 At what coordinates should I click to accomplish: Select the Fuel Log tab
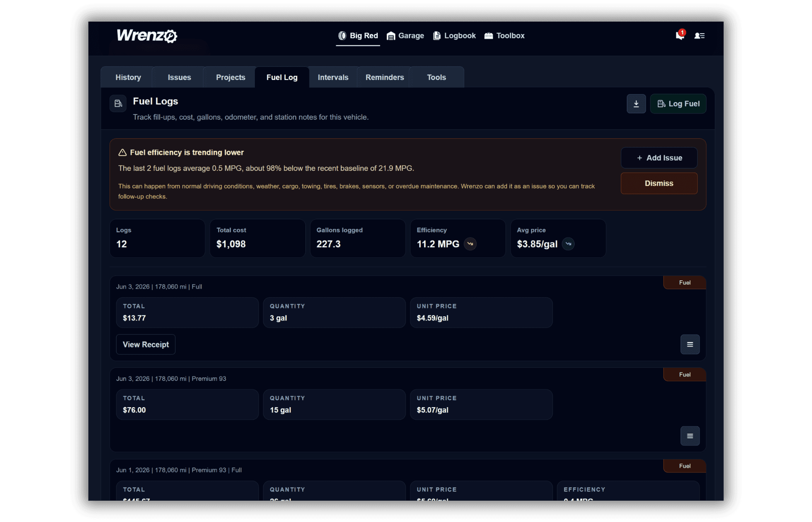click(x=282, y=77)
